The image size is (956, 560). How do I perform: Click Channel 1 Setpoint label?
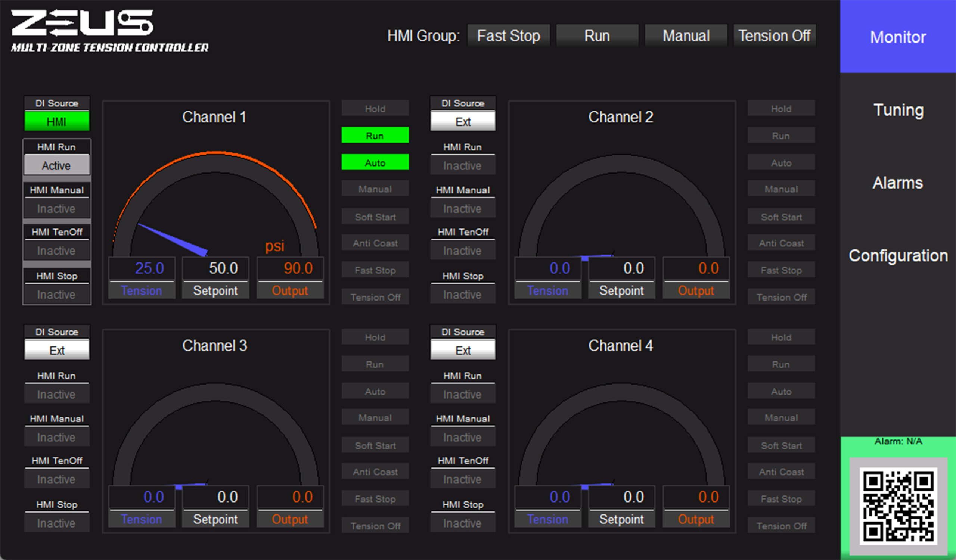coord(215,290)
